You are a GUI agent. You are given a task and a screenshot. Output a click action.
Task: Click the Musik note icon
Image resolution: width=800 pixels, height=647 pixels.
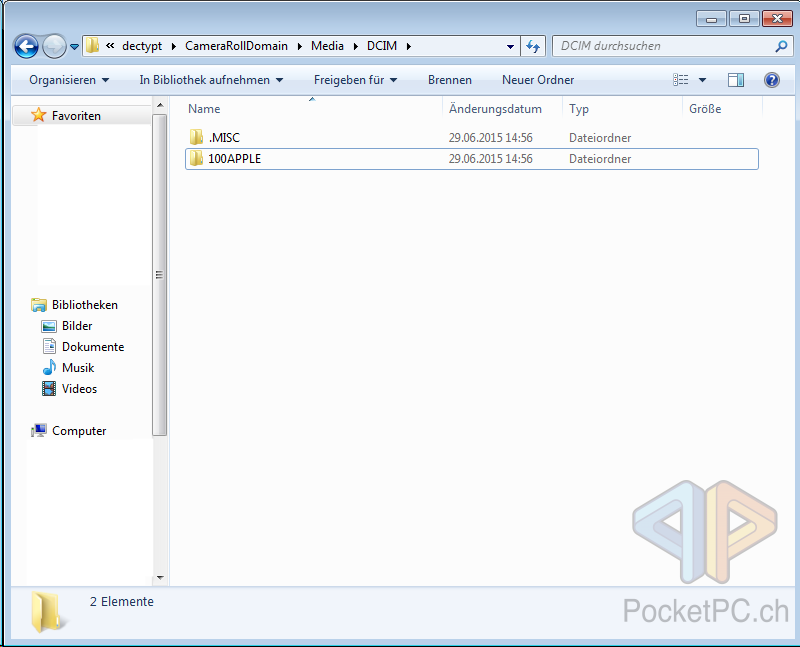pos(49,367)
